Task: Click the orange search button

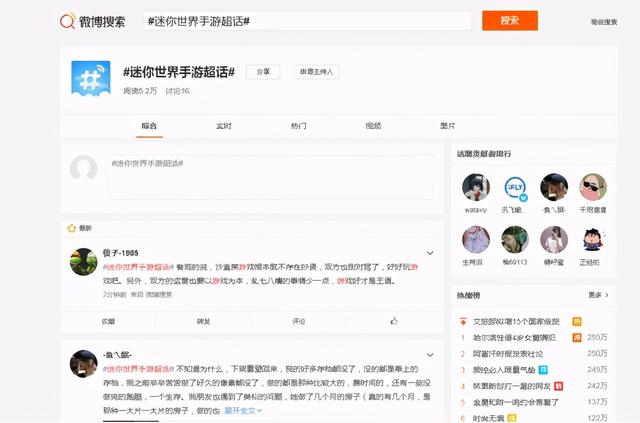Action: pos(510,20)
